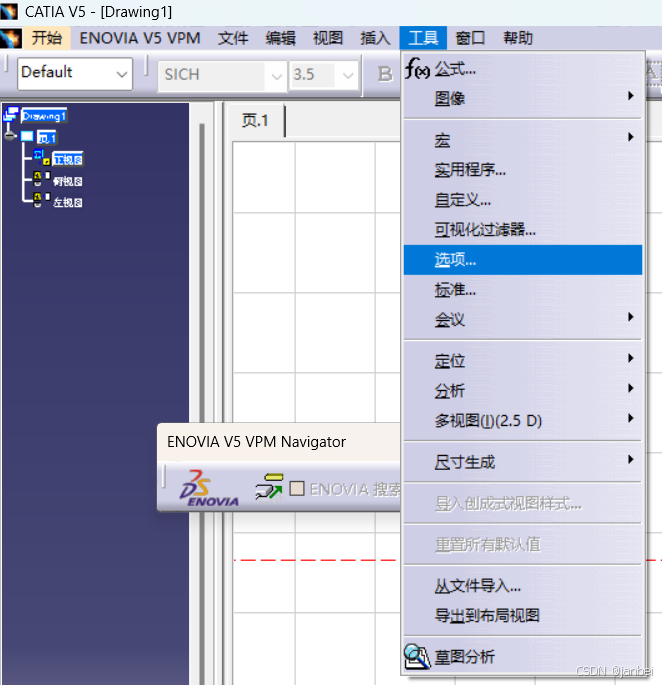Select the Drawing1 tree node label

click(x=44, y=116)
